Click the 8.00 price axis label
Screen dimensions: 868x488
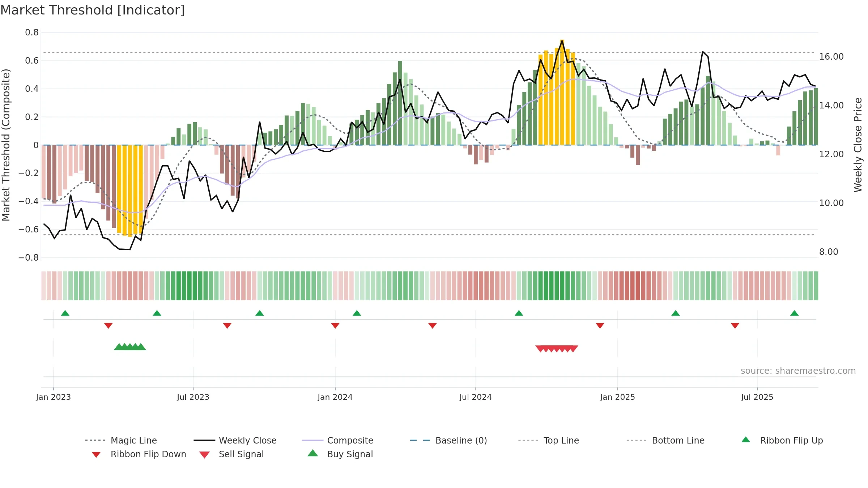pos(829,252)
